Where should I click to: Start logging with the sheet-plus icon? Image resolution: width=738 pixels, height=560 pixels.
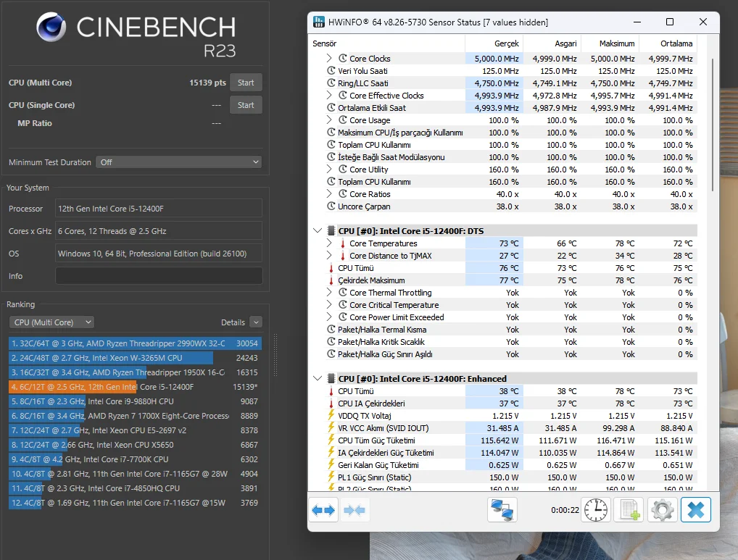(629, 510)
